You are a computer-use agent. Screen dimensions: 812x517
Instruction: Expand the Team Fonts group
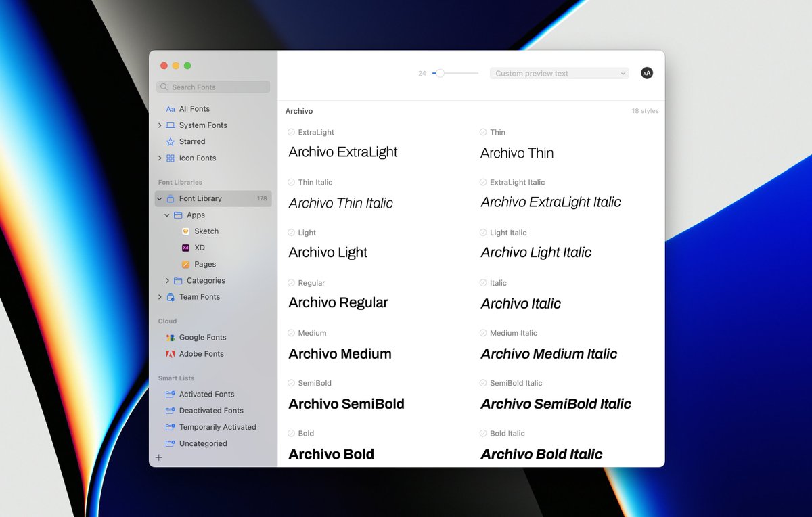point(160,297)
